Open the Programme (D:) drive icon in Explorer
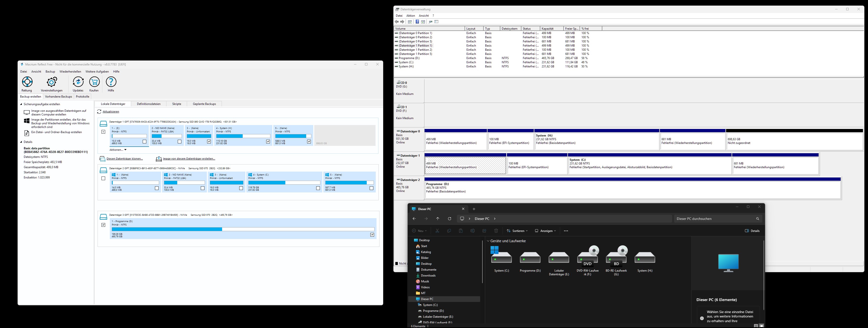The image size is (868, 328). [530, 258]
